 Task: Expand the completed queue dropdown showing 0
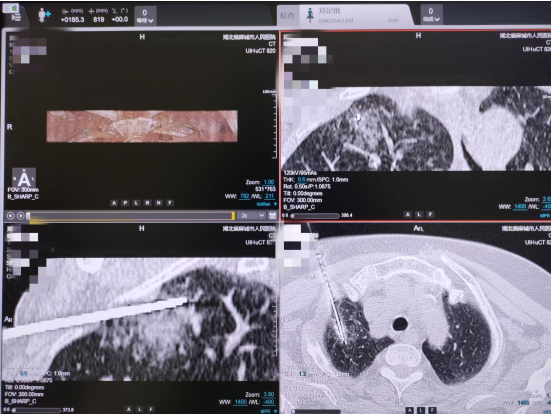tap(431, 15)
